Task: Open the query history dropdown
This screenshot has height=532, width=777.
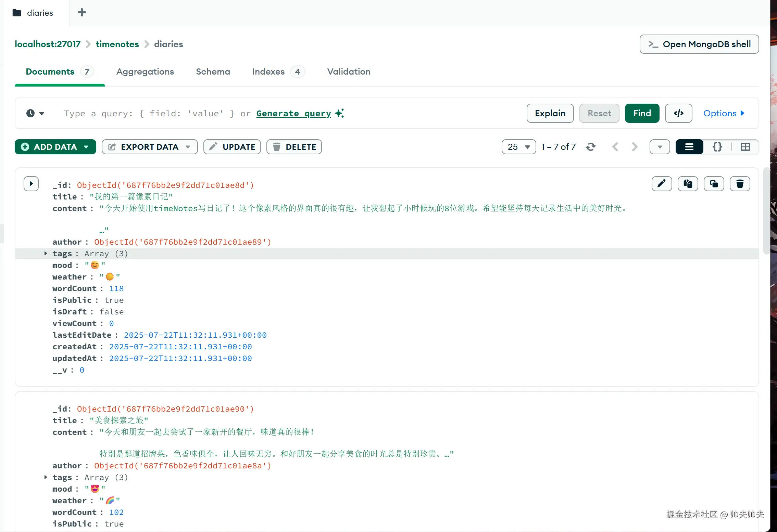Action: pos(35,113)
